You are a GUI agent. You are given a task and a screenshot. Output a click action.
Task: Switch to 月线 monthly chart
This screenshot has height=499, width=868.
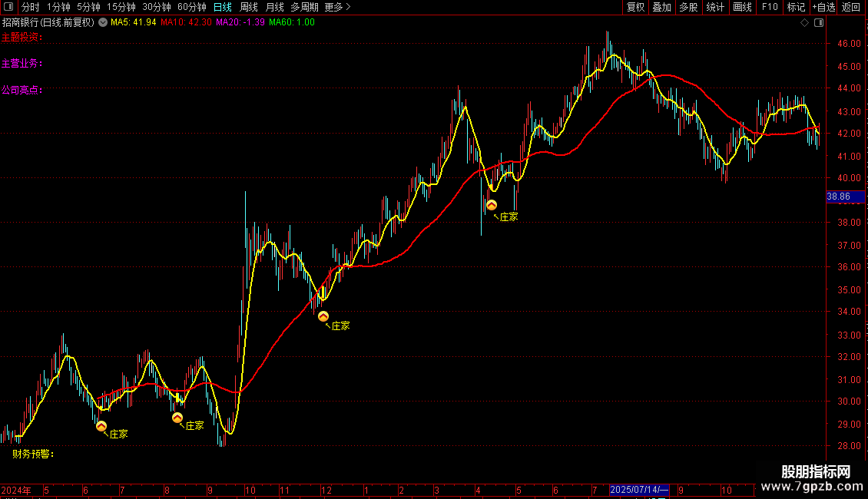274,7
